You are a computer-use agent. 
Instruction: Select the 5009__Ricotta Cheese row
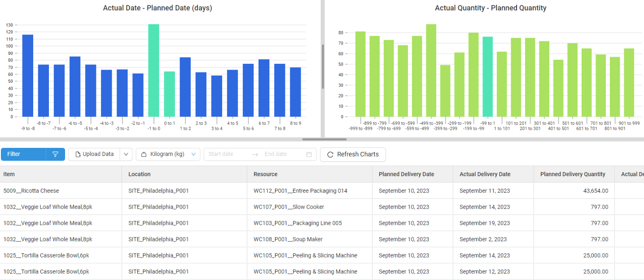tap(322, 191)
